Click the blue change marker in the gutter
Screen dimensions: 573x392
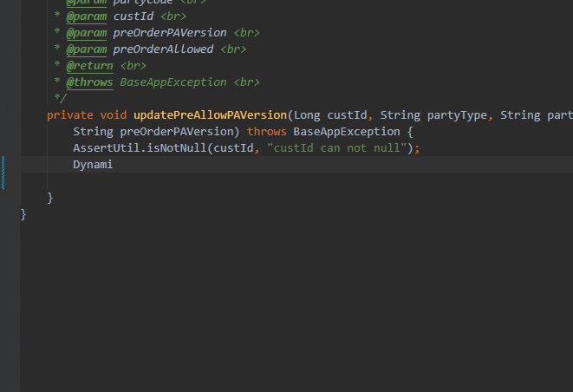pyautogui.click(x=3, y=172)
